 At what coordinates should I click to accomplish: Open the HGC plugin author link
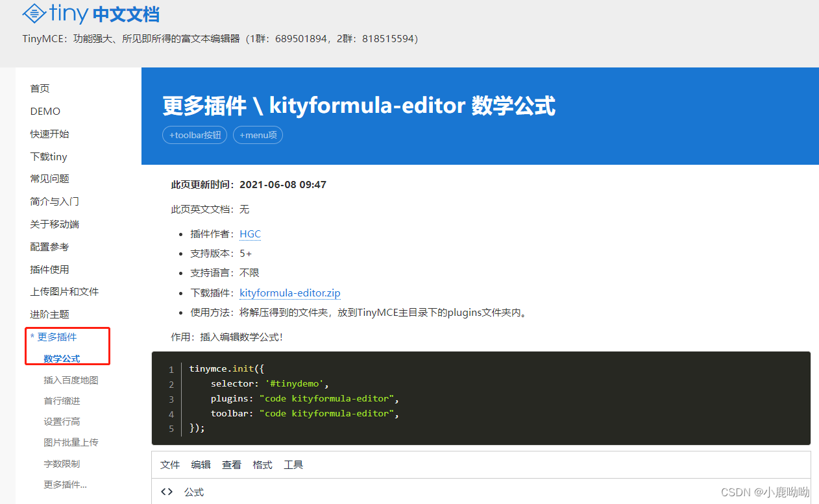250,234
